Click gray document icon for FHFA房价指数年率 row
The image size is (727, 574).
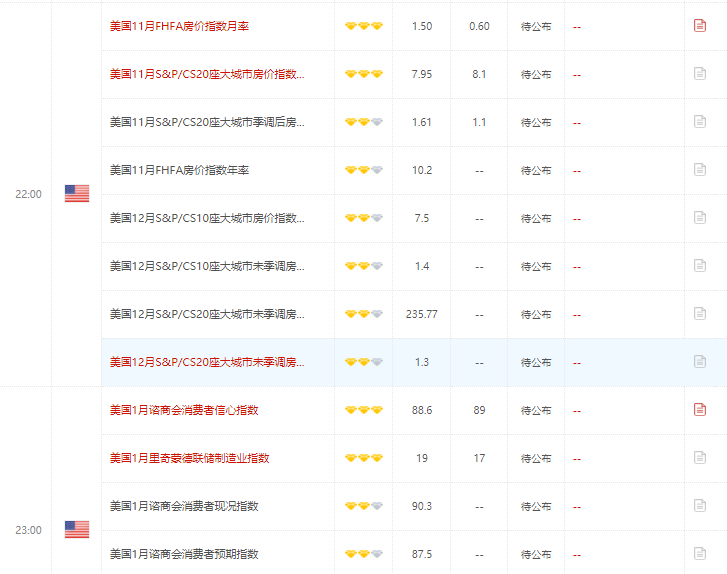pyautogui.click(x=700, y=170)
